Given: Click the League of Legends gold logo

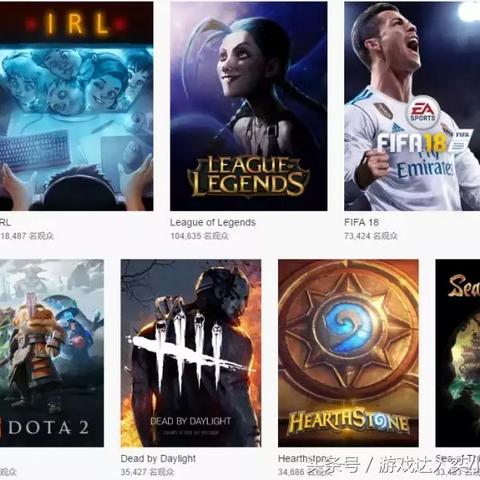Looking at the screenshot, I should (x=248, y=176).
